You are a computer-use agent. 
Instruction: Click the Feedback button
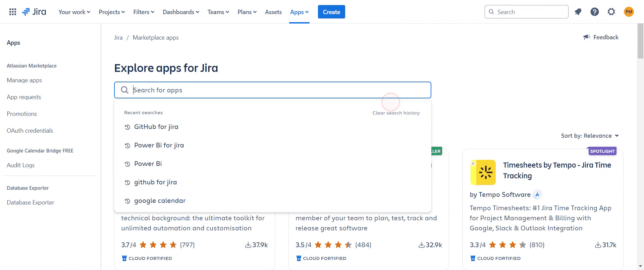tap(601, 37)
